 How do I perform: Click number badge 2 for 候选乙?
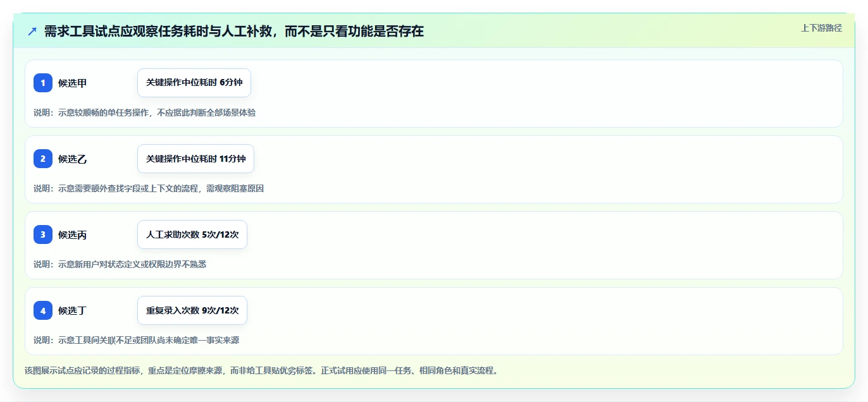click(x=43, y=159)
